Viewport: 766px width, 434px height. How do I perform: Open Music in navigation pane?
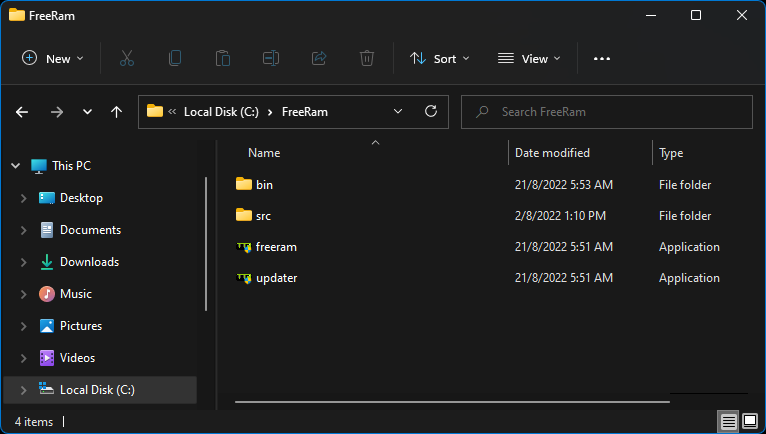[76, 294]
